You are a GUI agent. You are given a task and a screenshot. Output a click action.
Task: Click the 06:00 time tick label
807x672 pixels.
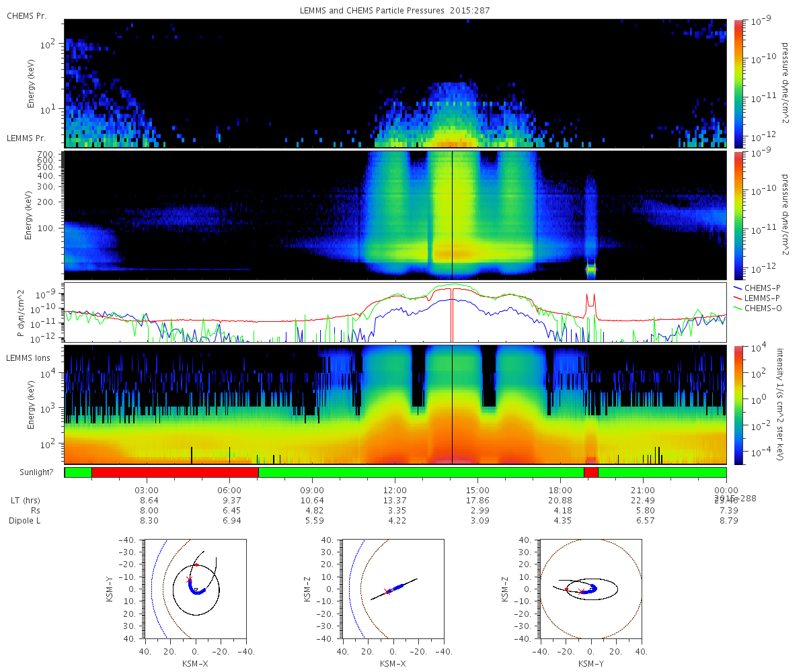230,489
